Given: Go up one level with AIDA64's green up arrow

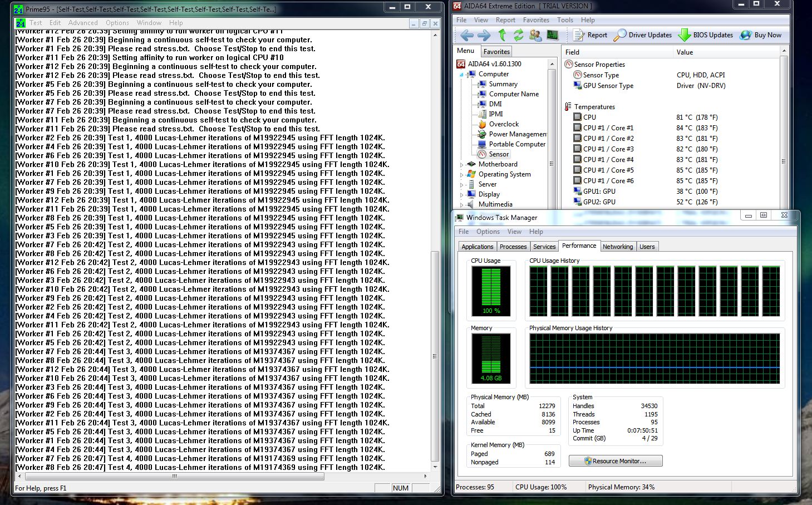Looking at the screenshot, I should tap(502, 35).
